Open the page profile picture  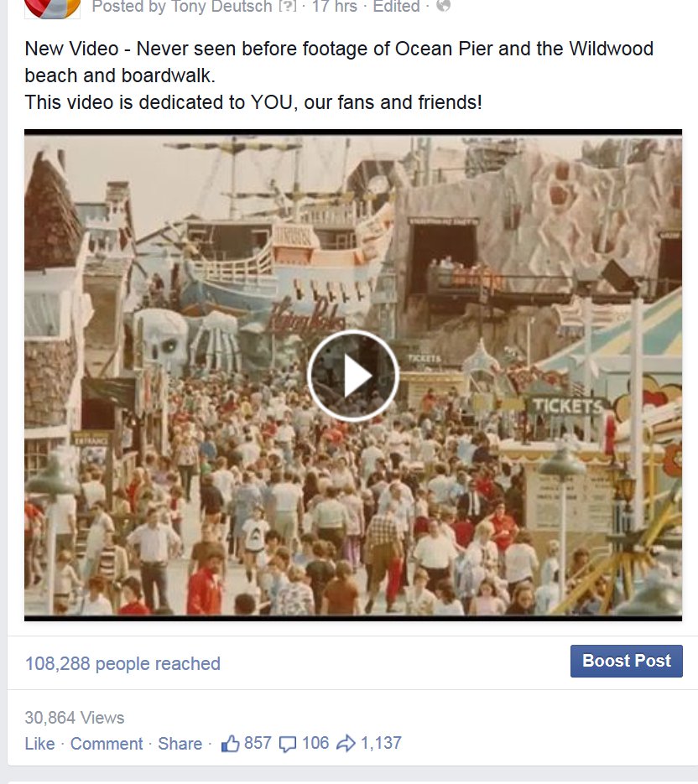click(53, 8)
